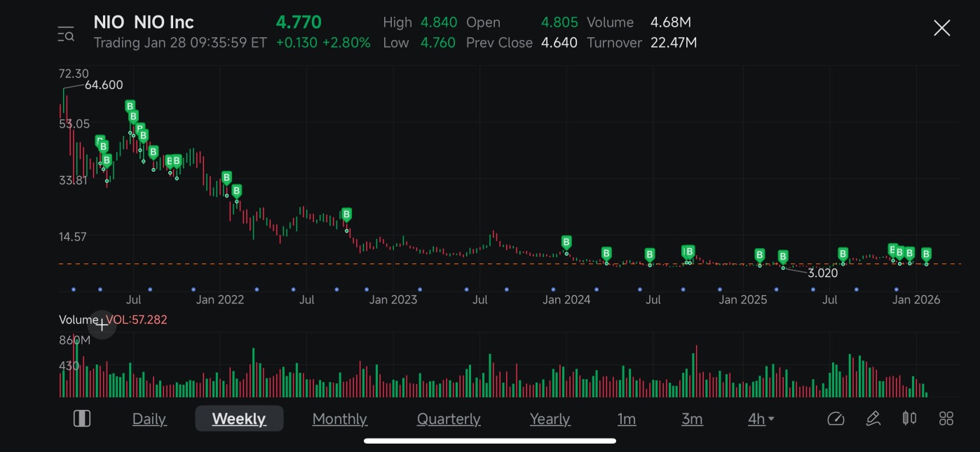Viewport: 980px width, 452px height.
Task: Tap the 3.020 low price label
Action: (823, 273)
